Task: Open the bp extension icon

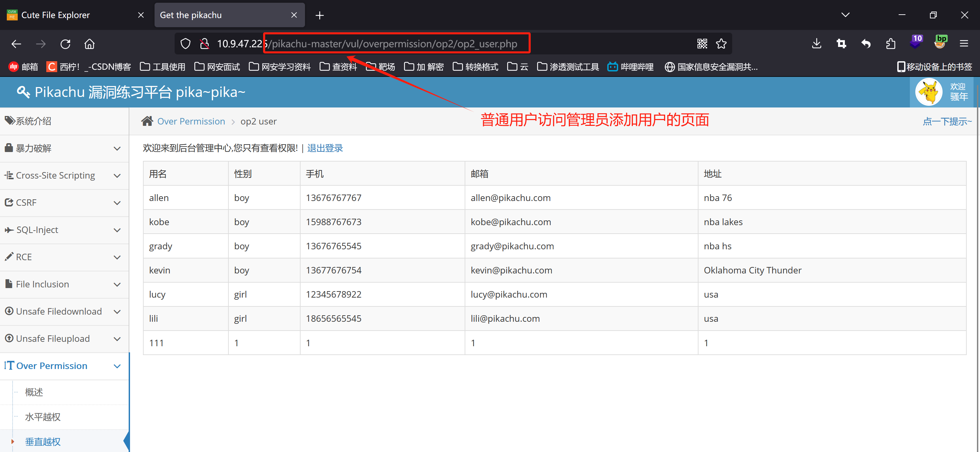Action: pyautogui.click(x=941, y=42)
